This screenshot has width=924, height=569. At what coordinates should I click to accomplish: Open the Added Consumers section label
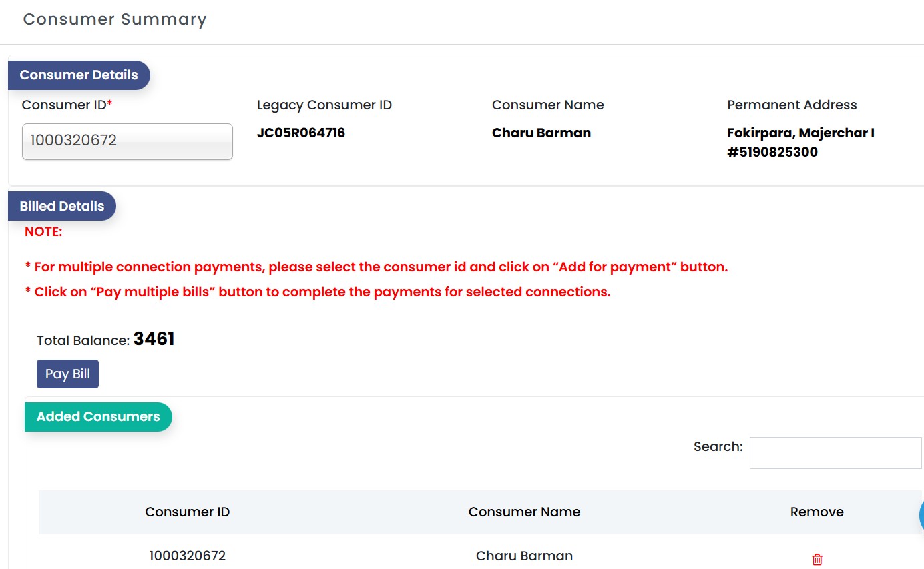[x=98, y=417]
